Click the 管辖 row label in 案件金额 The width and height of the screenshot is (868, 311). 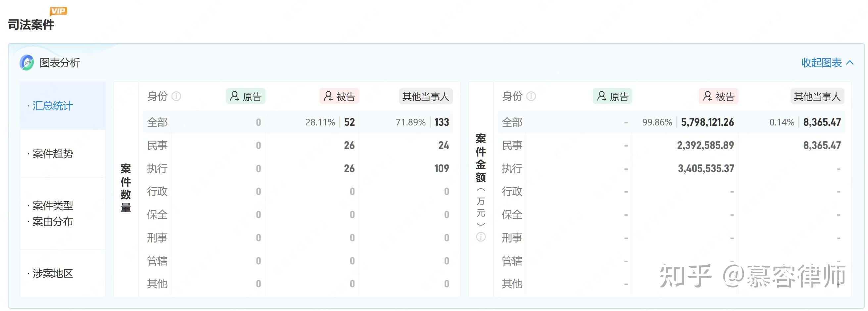(x=512, y=261)
